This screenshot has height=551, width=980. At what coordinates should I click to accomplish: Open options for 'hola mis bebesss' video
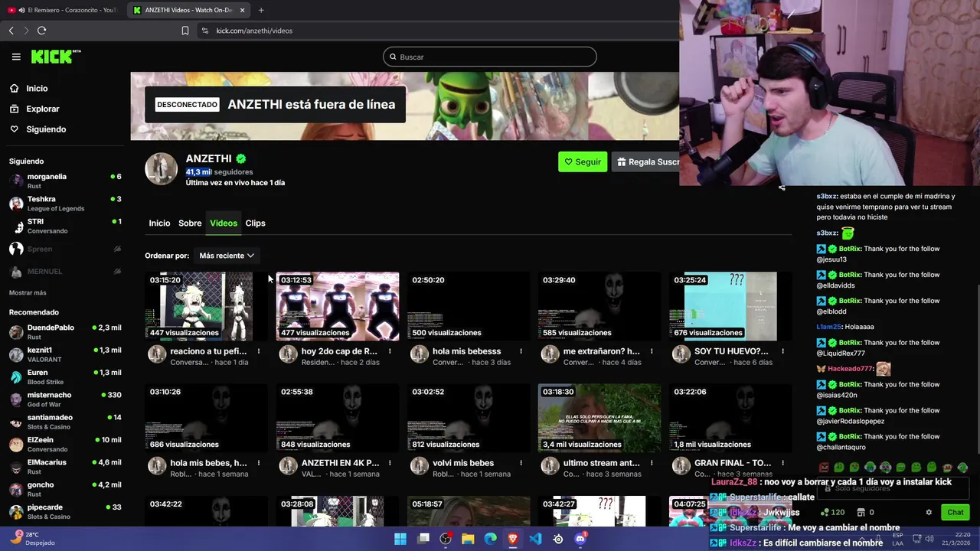click(521, 351)
